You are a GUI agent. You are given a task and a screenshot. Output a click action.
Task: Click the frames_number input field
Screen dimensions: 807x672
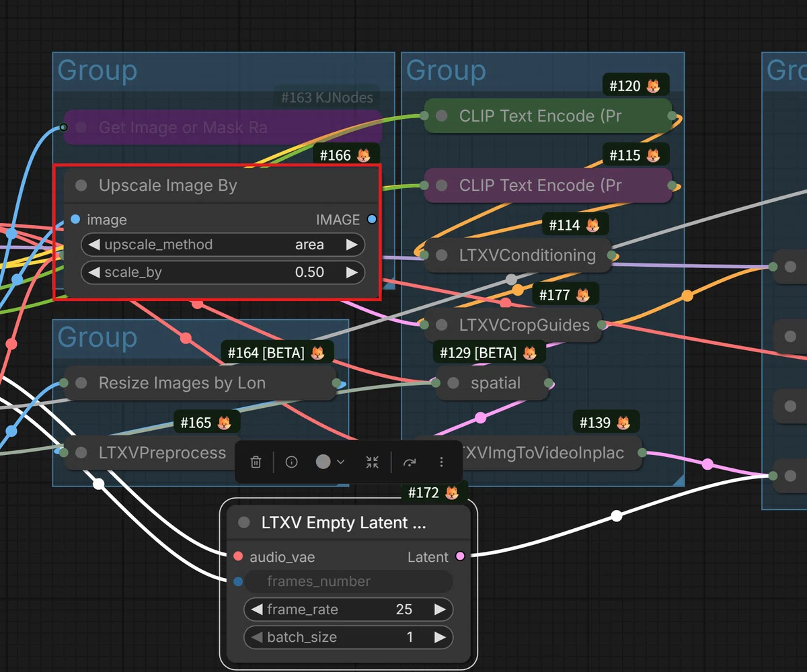pyautogui.click(x=348, y=581)
